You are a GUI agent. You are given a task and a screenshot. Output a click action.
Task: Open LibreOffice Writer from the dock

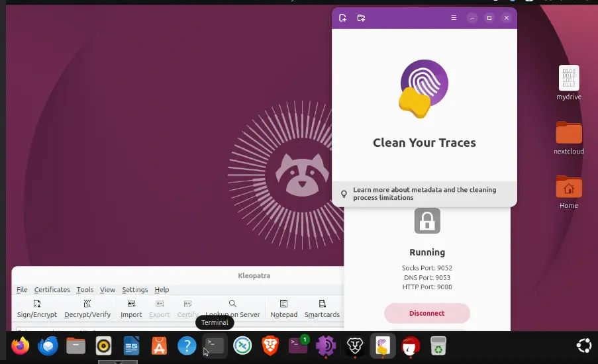(132, 346)
